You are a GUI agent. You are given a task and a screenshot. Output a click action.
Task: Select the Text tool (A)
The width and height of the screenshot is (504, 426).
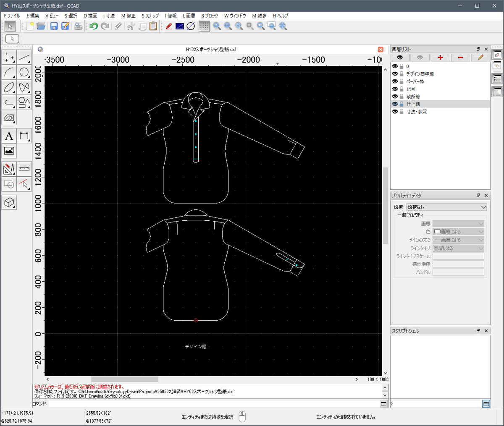(9, 136)
